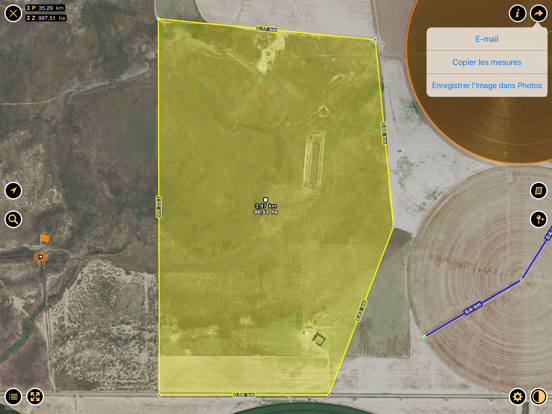Tap the fit-to-screen arrows icon
The width and height of the screenshot is (552, 414).
(35, 397)
